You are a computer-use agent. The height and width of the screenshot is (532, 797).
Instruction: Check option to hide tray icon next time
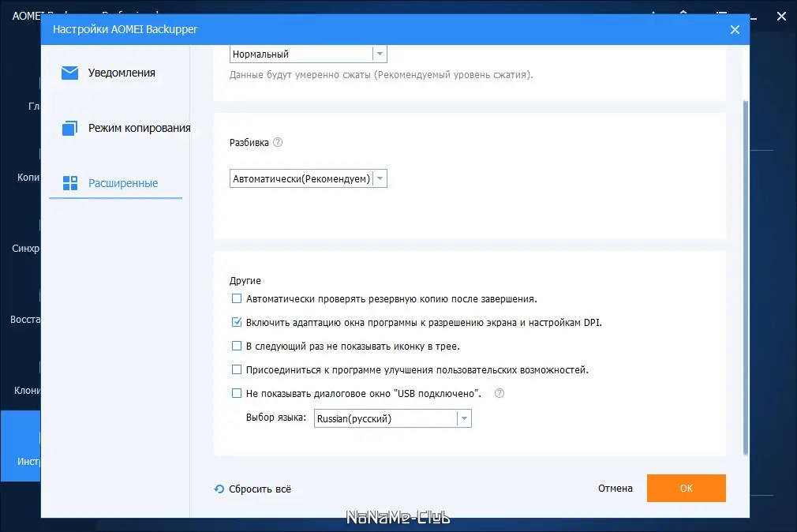[x=237, y=346]
